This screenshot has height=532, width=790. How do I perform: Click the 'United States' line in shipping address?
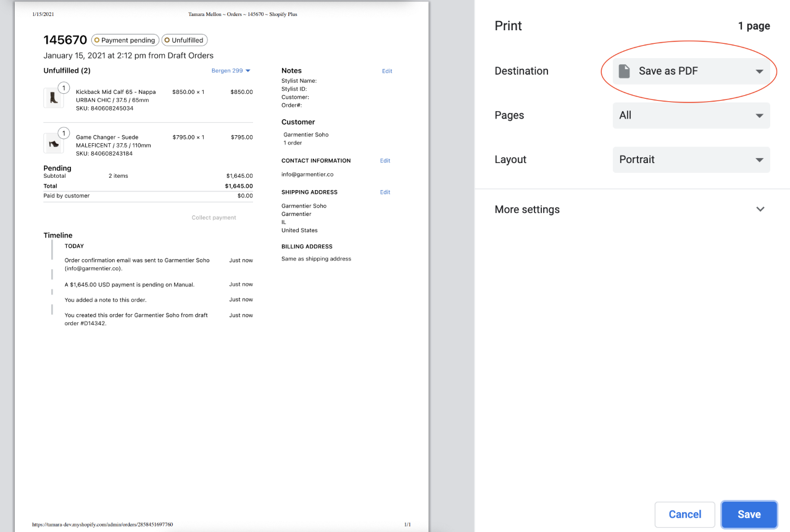[x=299, y=230]
